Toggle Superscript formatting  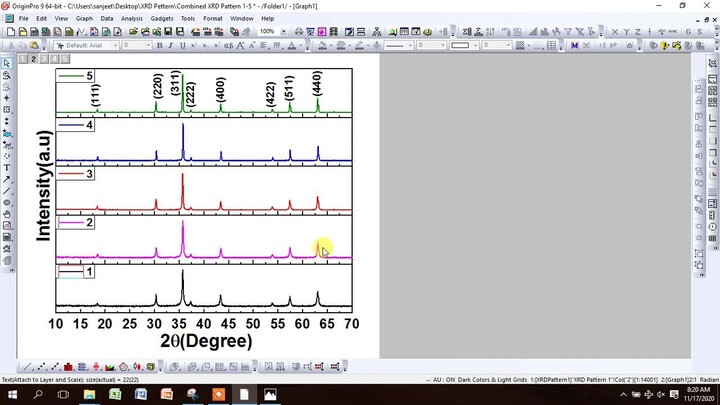(x=193, y=45)
